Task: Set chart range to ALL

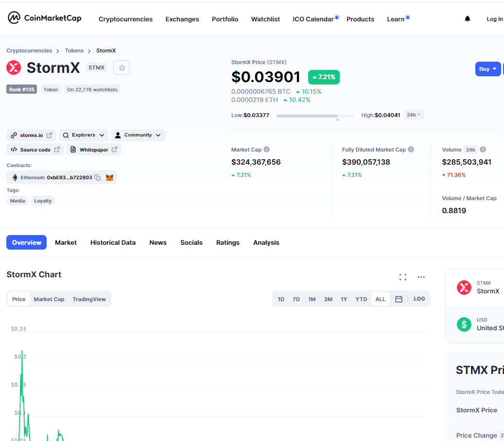Action: click(x=380, y=299)
